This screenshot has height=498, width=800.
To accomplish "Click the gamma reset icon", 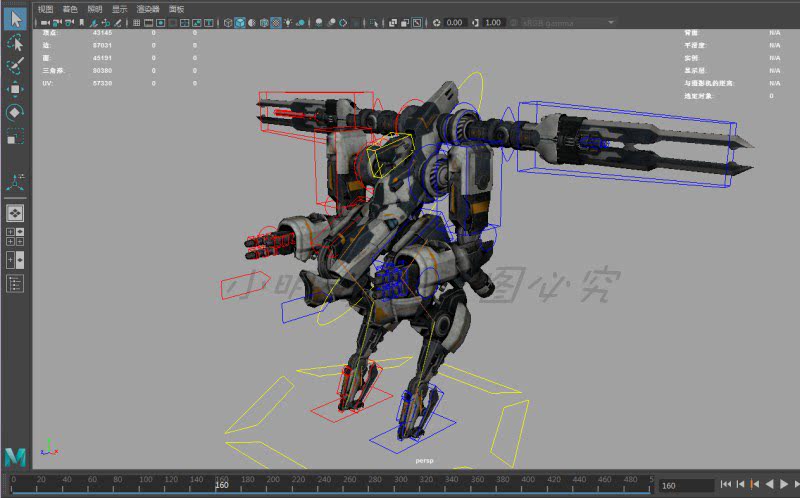I will point(475,22).
